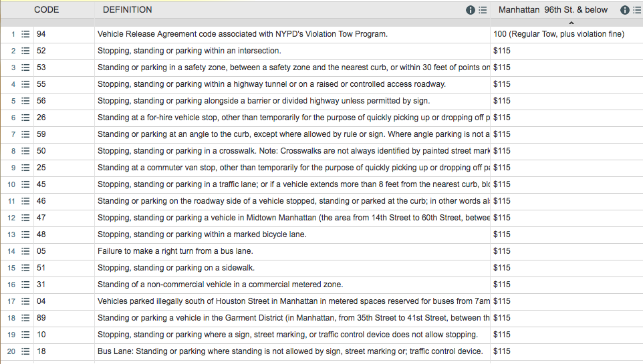
Task: Select 'non-commercial vehicle in commercial metered zone' cell
Action: (x=292, y=285)
